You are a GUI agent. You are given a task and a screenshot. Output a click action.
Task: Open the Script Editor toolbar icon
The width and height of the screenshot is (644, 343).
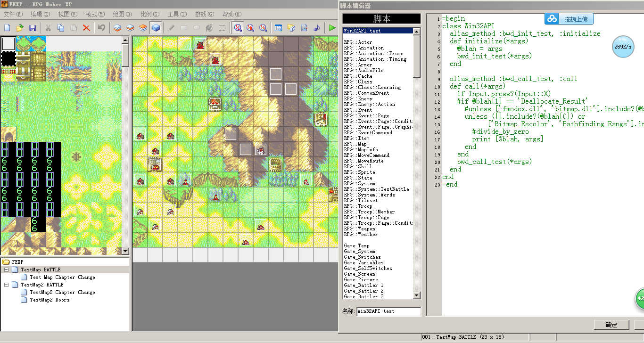(x=304, y=28)
